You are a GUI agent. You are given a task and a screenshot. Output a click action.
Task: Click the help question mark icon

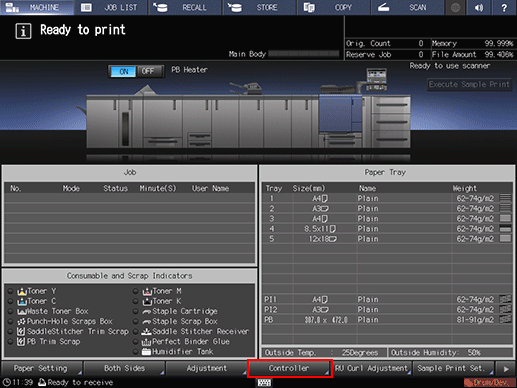point(504,7)
